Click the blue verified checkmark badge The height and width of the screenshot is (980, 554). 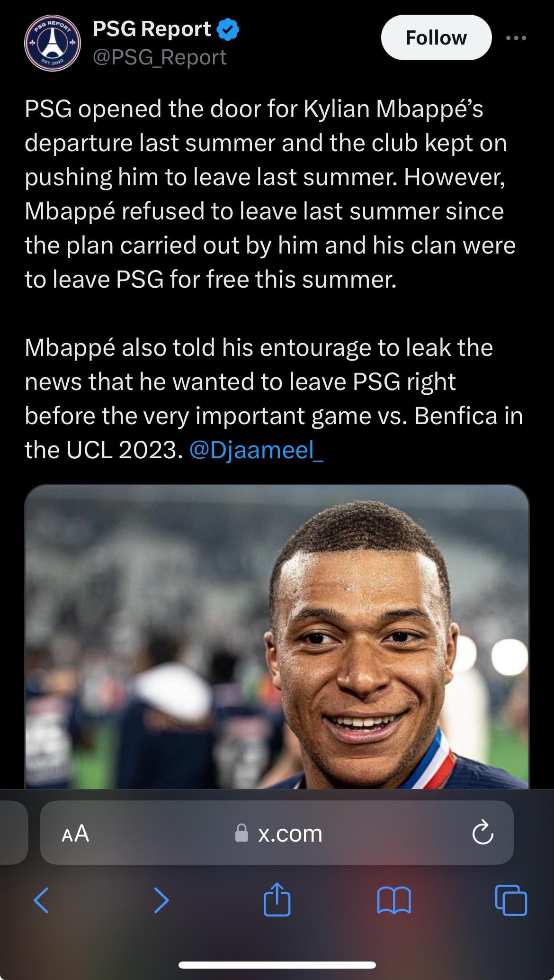coord(228,29)
